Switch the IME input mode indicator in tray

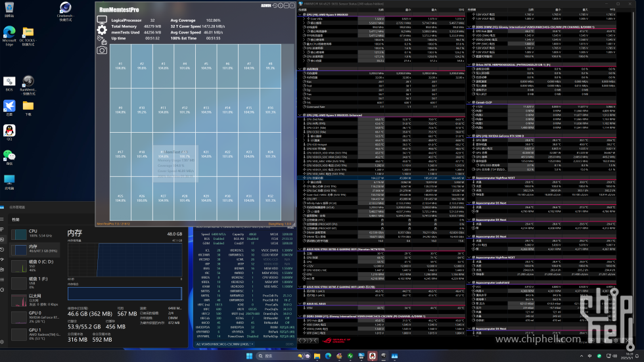tap(590, 356)
